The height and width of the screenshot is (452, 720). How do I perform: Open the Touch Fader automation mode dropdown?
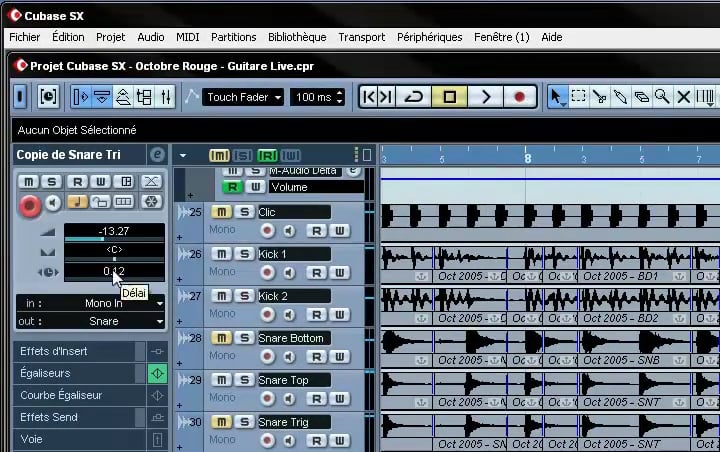point(243,97)
